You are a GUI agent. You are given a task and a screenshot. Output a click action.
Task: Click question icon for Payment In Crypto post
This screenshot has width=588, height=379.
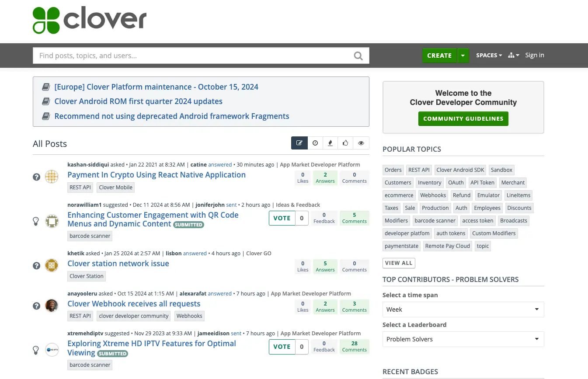[37, 177]
